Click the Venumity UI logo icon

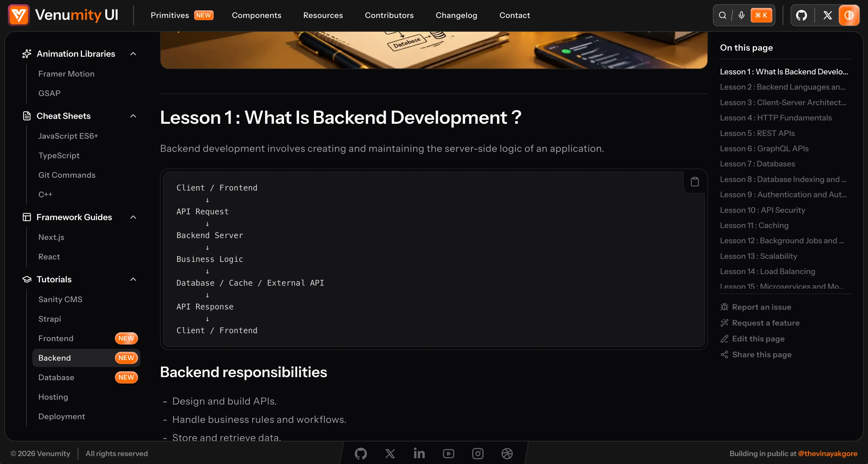(19, 15)
